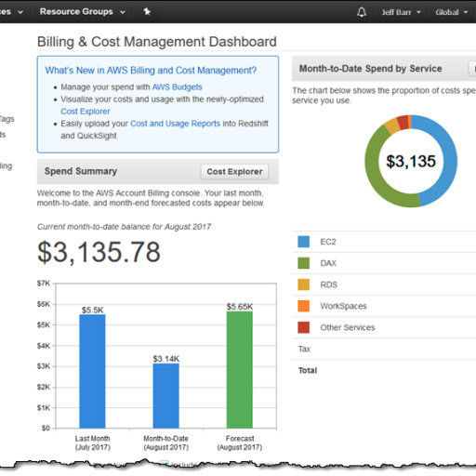476x476 pixels.
Task: Click the DAX green legend swatch
Action: coord(303,263)
